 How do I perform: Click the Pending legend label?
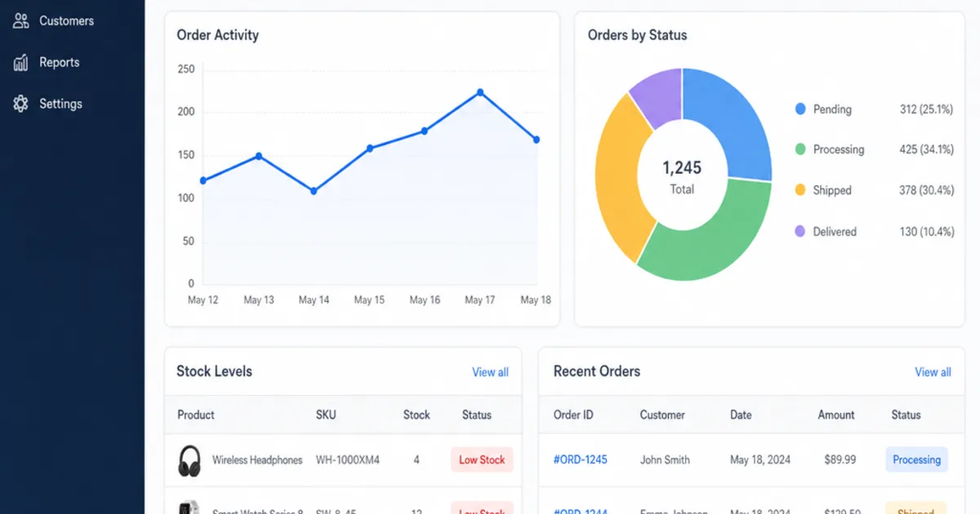(832, 109)
